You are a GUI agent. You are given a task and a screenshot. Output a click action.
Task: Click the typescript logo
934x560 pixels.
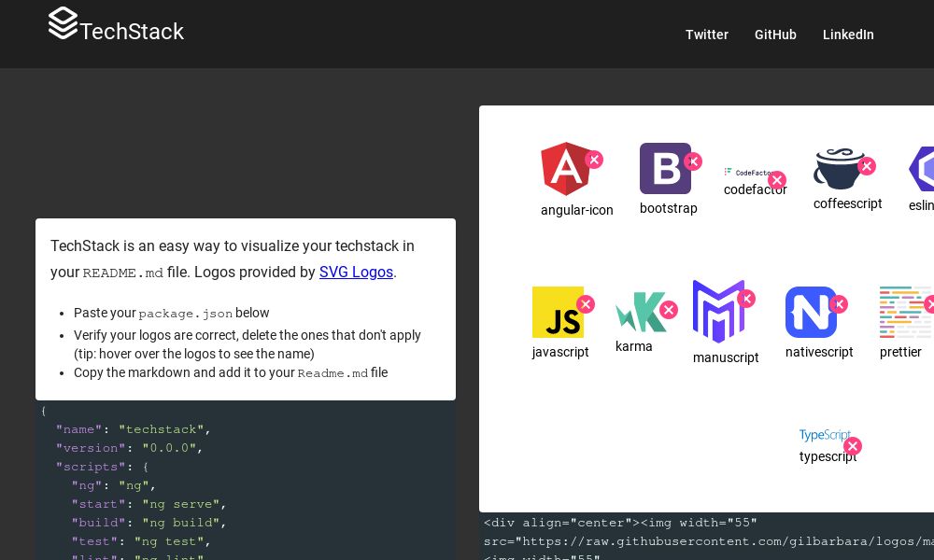click(x=825, y=435)
